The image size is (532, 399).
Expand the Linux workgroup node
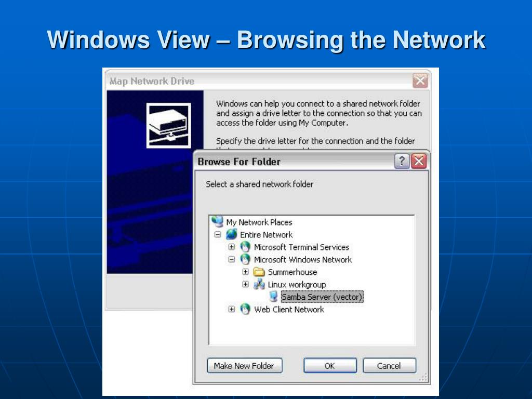click(246, 284)
